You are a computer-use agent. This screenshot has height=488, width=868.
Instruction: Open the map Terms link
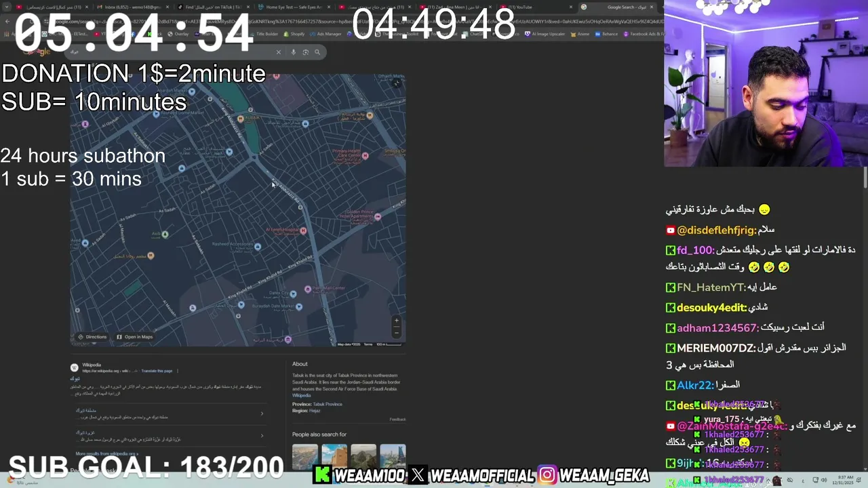click(368, 344)
